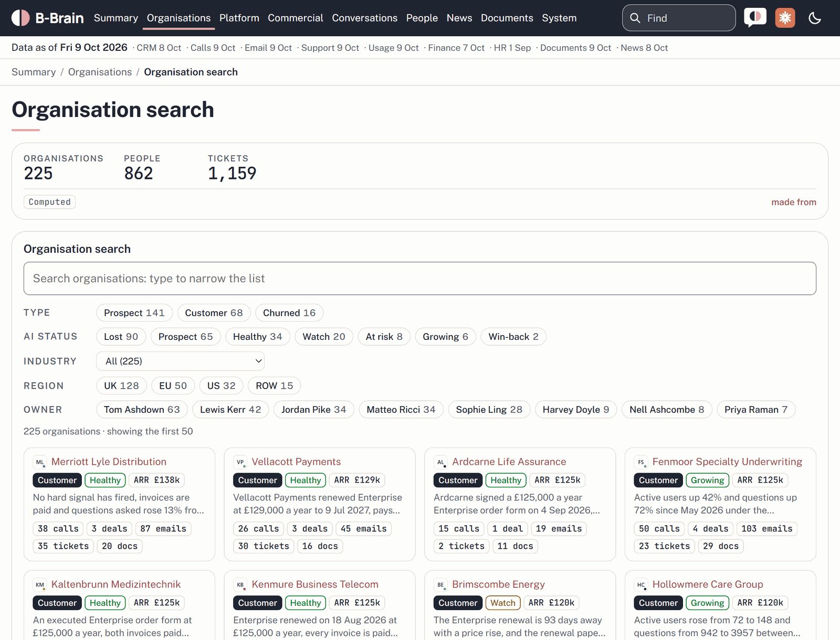Open Ardcarne Life Assurance organisation
Viewport: 840px width, 640px height.
[509, 462]
